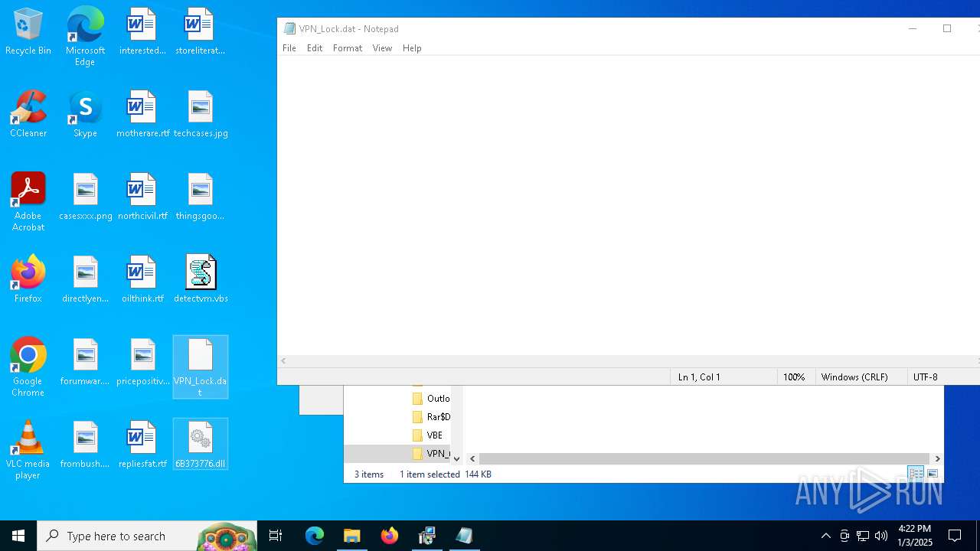
Task: Click Notepad status bar line column indicator
Action: (x=699, y=377)
